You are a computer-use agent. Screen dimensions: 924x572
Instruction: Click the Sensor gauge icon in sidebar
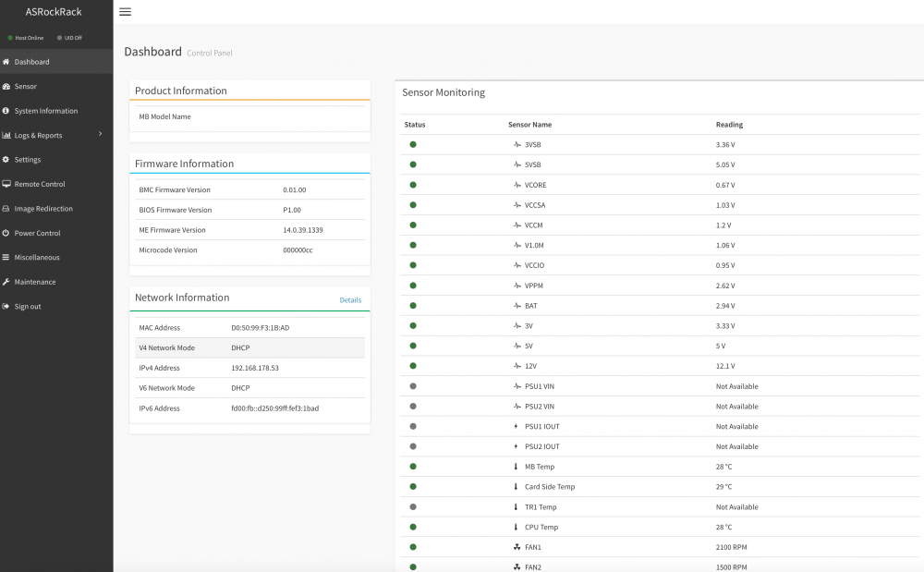click(6, 87)
